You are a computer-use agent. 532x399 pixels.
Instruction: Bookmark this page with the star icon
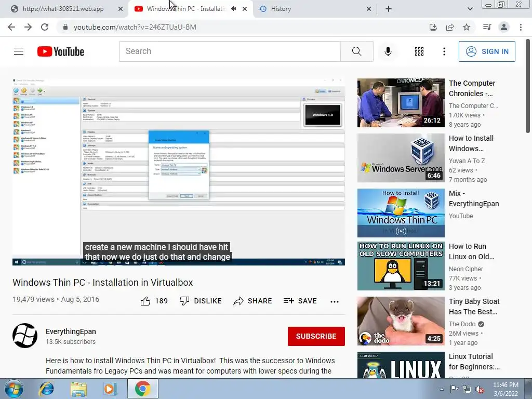(467, 27)
